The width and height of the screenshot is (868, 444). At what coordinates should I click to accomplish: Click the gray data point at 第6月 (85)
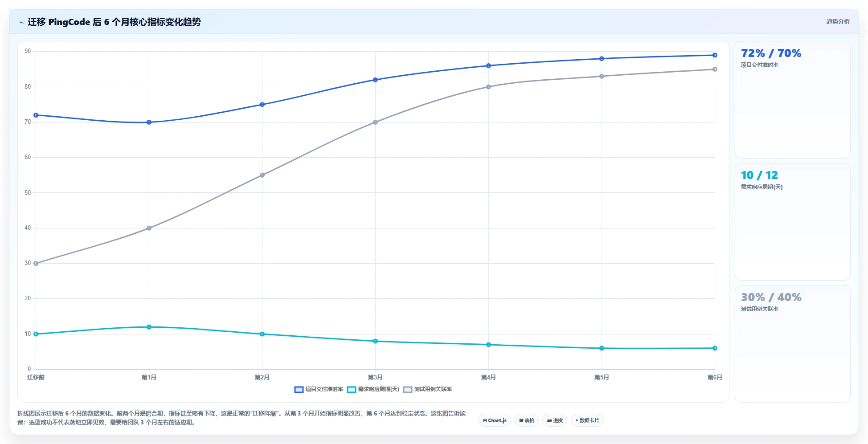coord(715,69)
